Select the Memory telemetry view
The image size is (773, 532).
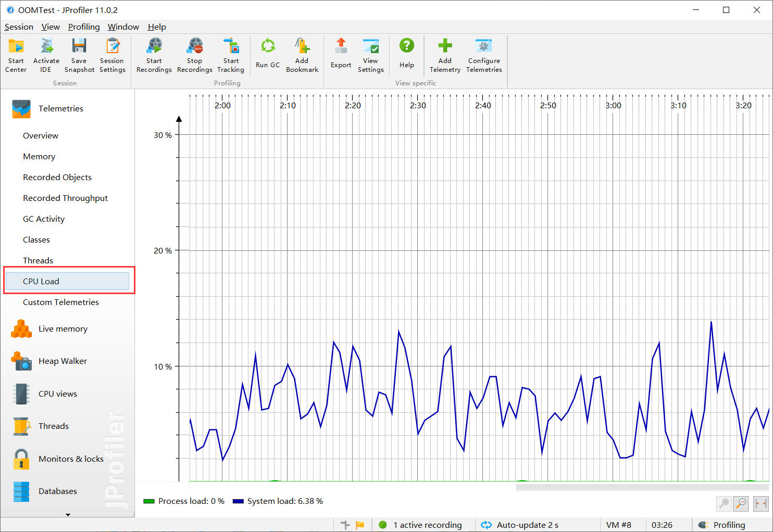coord(39,157)
